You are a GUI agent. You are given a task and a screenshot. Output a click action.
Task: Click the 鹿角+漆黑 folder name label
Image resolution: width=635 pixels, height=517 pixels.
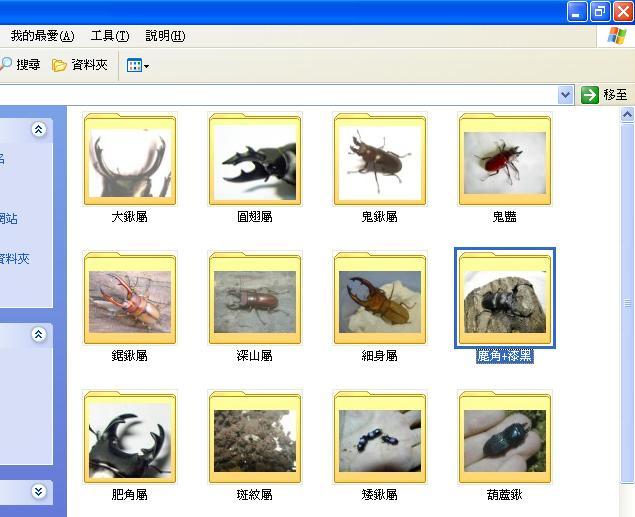pyautogui.click(x=505, y=356)
